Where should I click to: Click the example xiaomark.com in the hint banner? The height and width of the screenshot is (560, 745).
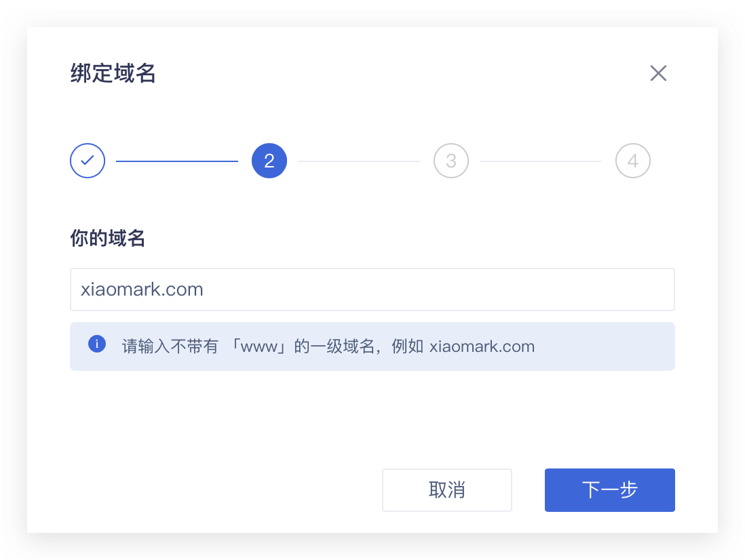482,346
